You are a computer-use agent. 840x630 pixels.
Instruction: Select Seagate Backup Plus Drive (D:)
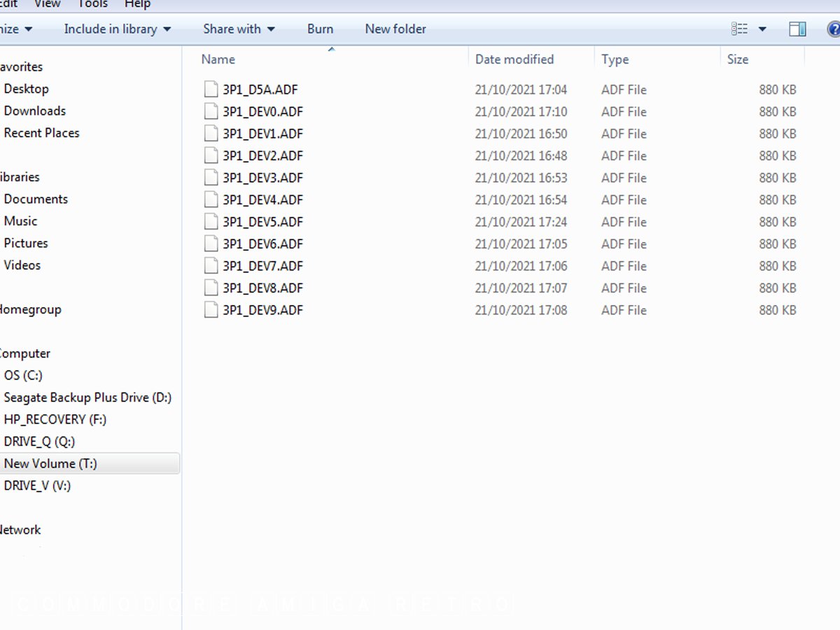pyautogui.click(x=87, y=398)
